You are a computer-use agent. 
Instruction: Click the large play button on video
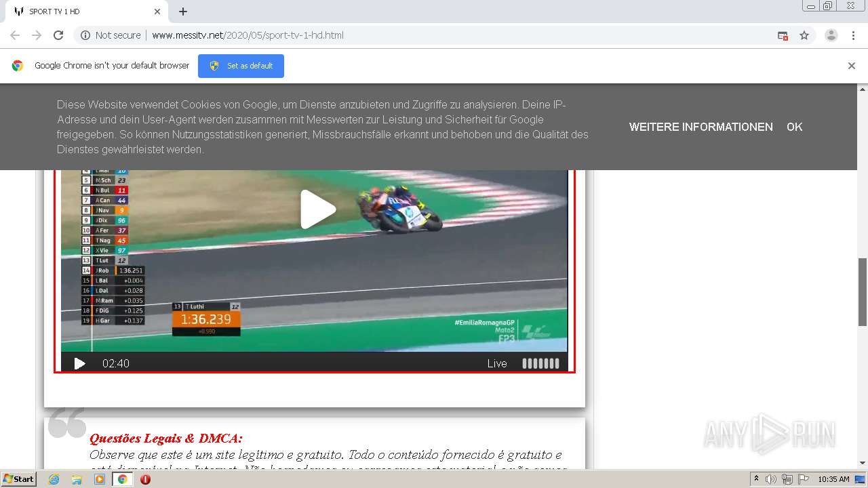[x=317, y=209]
